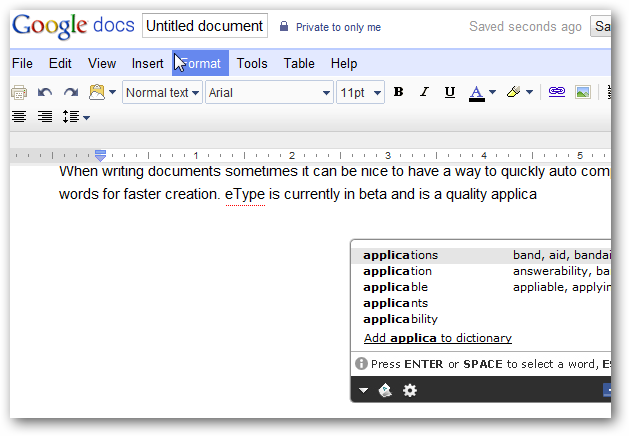Open the web clipboard dropdown arrow
This screenshot has width=629, height=436.
tap(113, 92)
